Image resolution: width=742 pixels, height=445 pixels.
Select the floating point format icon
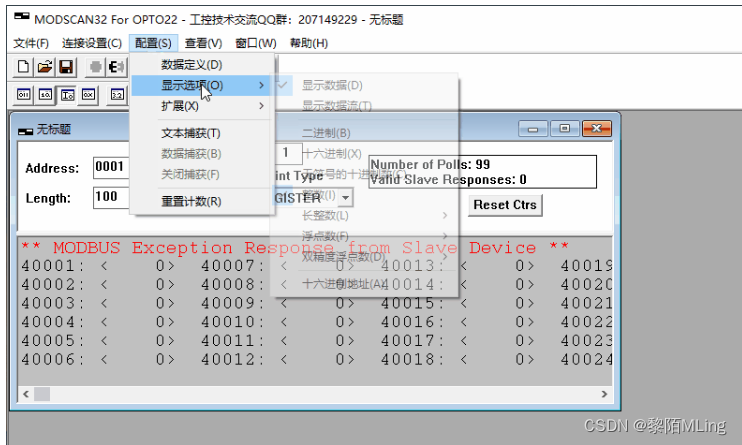[x=117, y=95]
